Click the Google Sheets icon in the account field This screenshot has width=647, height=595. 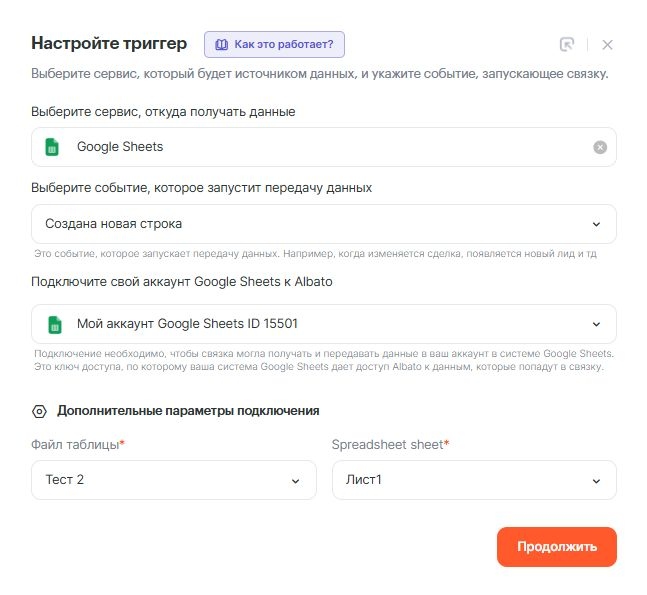coord(54,324)
